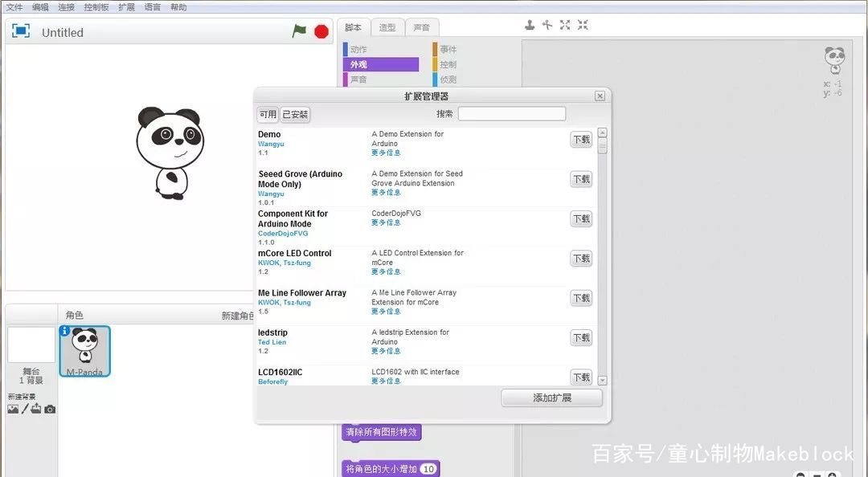Download the LCD1602IIC extension
This screenshot has height=477, width=868.
pyautogui.click(x=581, y=377)
